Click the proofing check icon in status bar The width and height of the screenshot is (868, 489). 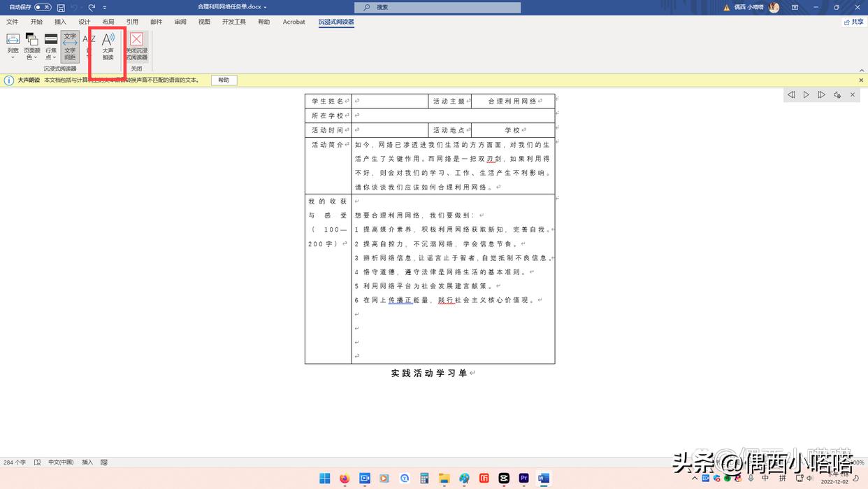[38, 462]
